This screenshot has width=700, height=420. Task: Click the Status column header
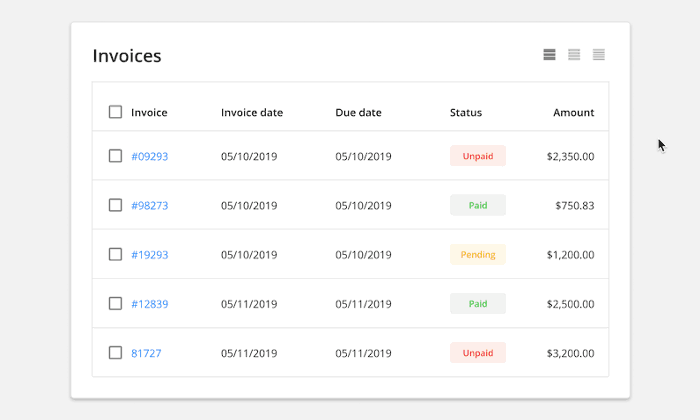[x=465, y=113]
